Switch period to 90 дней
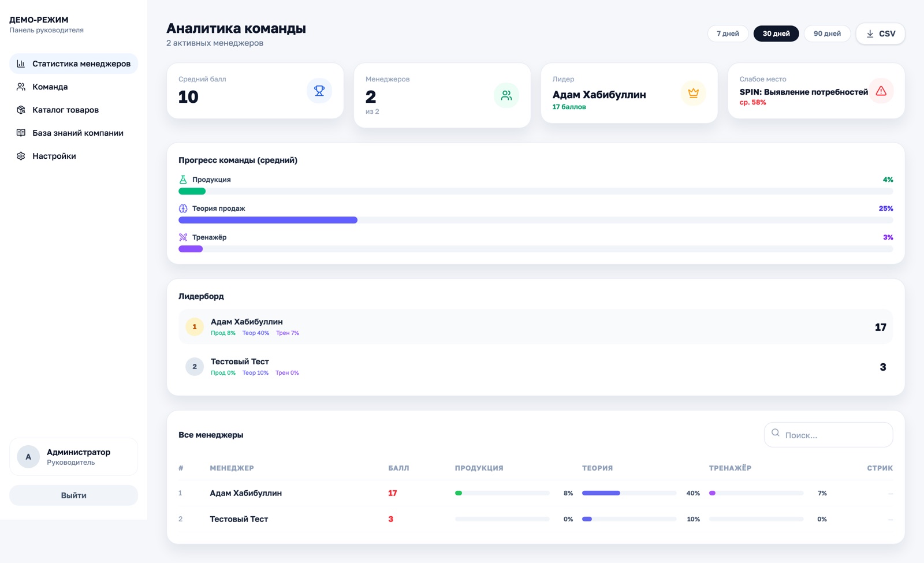The height and width of the screenshot is (563, 924). [x=827, y=33]
